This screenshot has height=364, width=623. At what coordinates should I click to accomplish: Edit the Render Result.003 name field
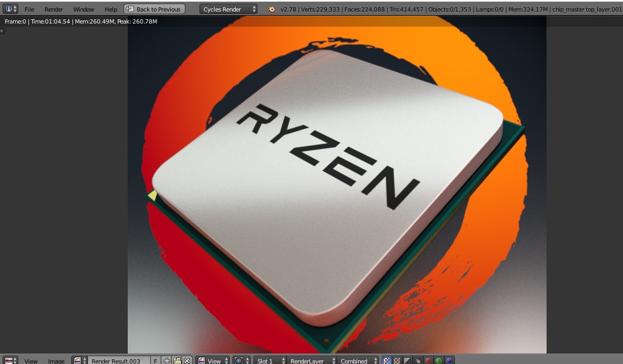pos(119,361)
